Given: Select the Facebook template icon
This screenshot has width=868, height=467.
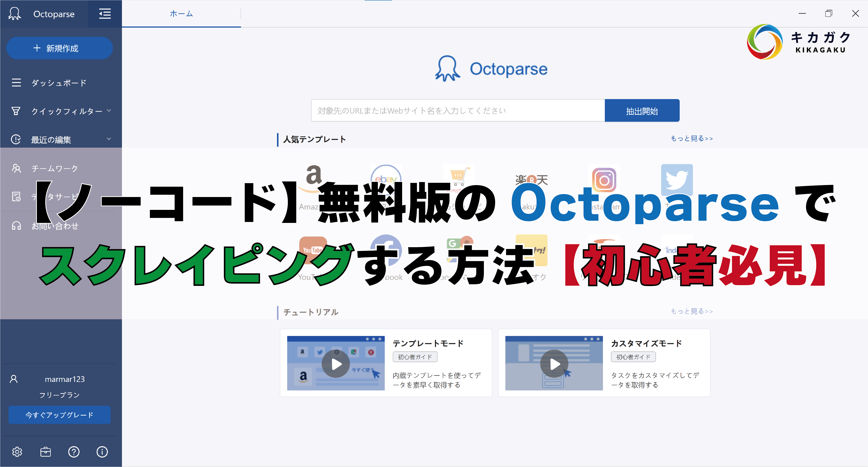Looking at the screenshot, I should click(386, 250).
